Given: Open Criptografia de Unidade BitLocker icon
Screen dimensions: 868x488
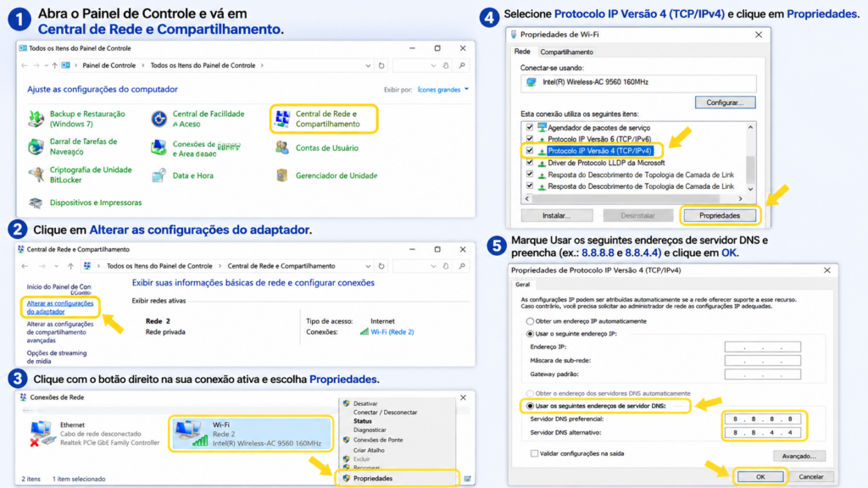Looking at the screenshot, I should [36, 175].
